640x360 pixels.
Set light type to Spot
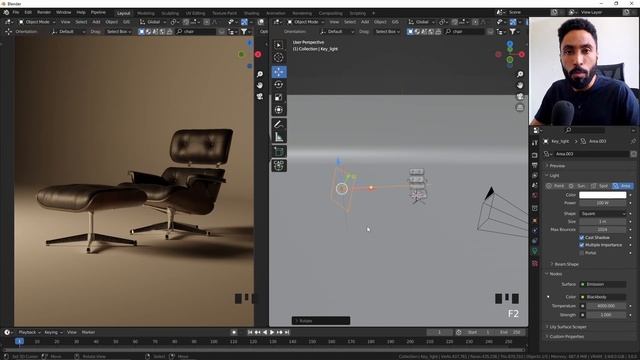(600, 186)
